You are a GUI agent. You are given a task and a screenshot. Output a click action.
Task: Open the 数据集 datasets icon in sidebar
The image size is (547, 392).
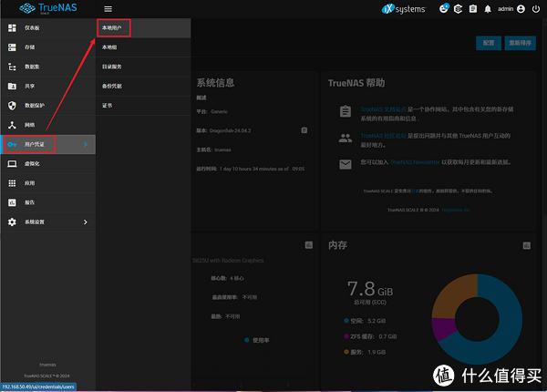click(x=12, y=67)
